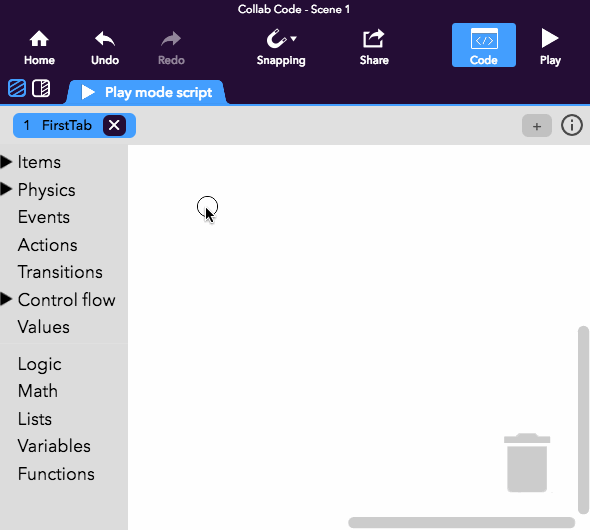The image size is (590, 530).
Task: Switch to full-width striped layout icon
Action: click(17, 89)
